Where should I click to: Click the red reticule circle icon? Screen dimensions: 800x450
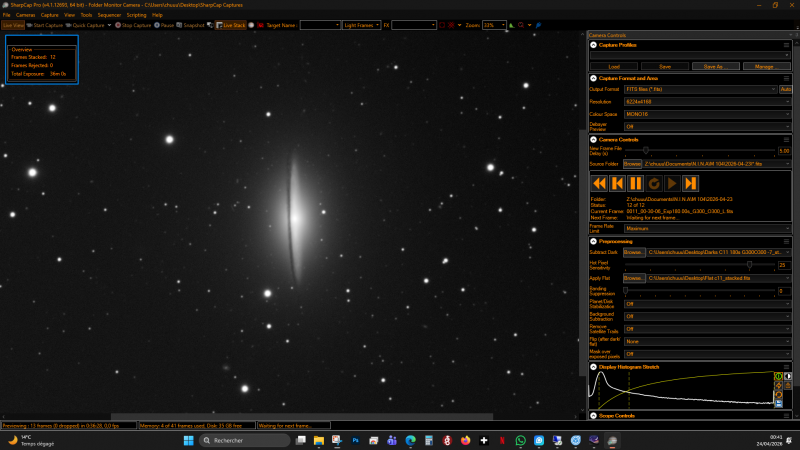pyautogui.click(x=442, y=25)
